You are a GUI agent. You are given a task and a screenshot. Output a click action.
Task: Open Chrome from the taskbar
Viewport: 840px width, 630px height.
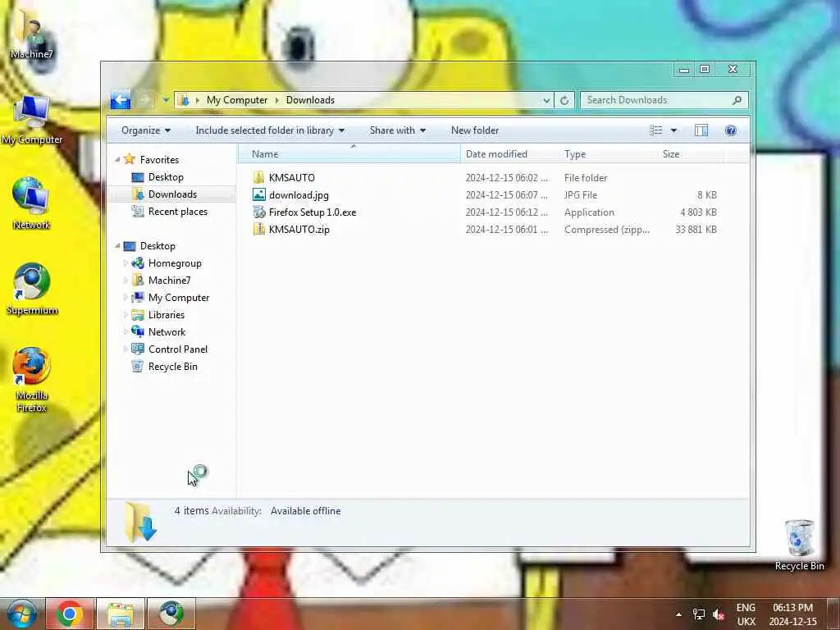(70, 614)
